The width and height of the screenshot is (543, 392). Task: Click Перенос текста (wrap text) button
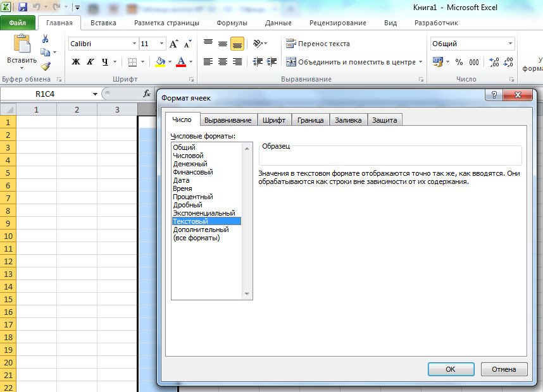coord(318,44)
